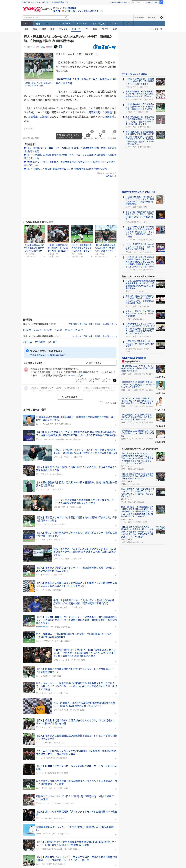Open マイページ link
Viewport: 186px width, 868px height.
click(x=139, y=18)
